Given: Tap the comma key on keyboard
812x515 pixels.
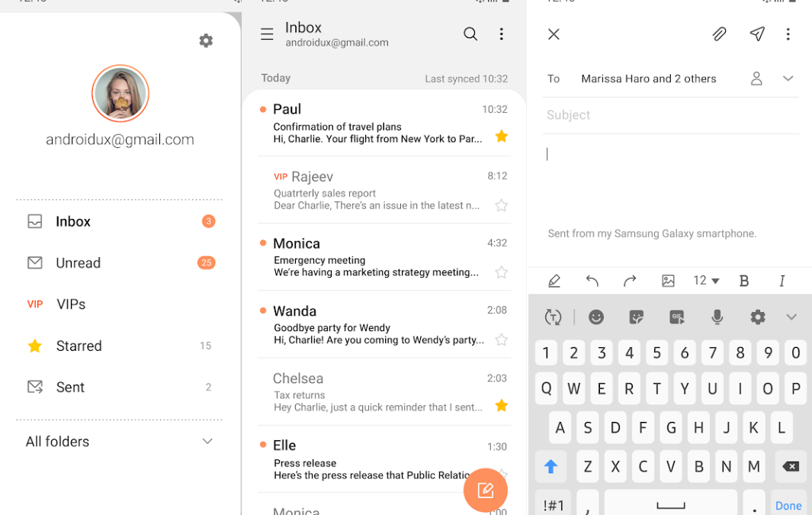Looking at the screenshot, I should (x=588, y=503).
